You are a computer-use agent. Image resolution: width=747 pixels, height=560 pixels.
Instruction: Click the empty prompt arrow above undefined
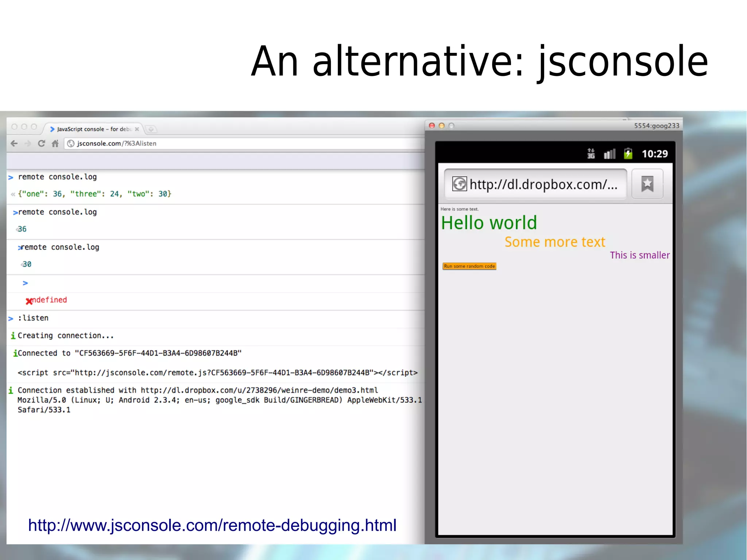pyautogui.click(x=25, y=283)
